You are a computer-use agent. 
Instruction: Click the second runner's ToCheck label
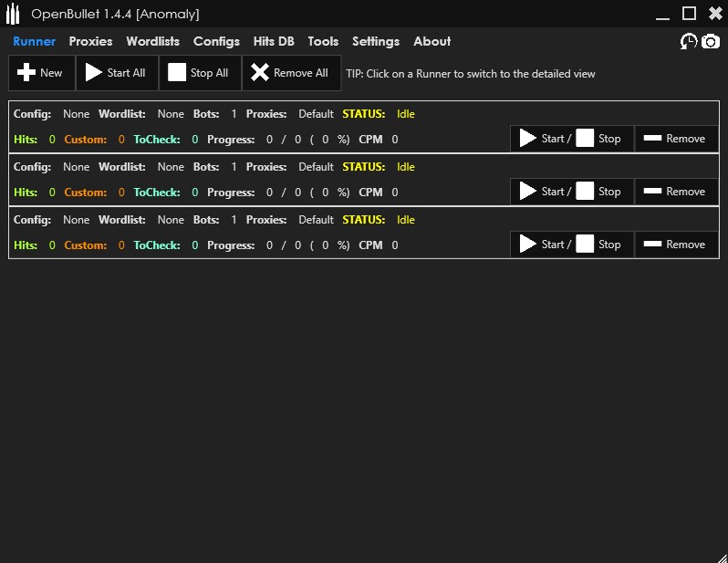tap(157, 193)
